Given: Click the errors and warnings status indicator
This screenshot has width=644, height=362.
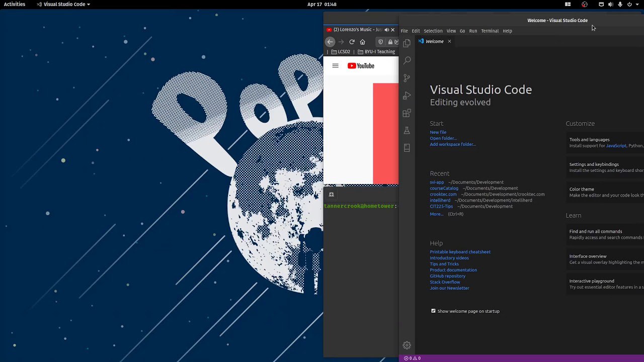Looking at the screenshot, I should click(412, 358).
